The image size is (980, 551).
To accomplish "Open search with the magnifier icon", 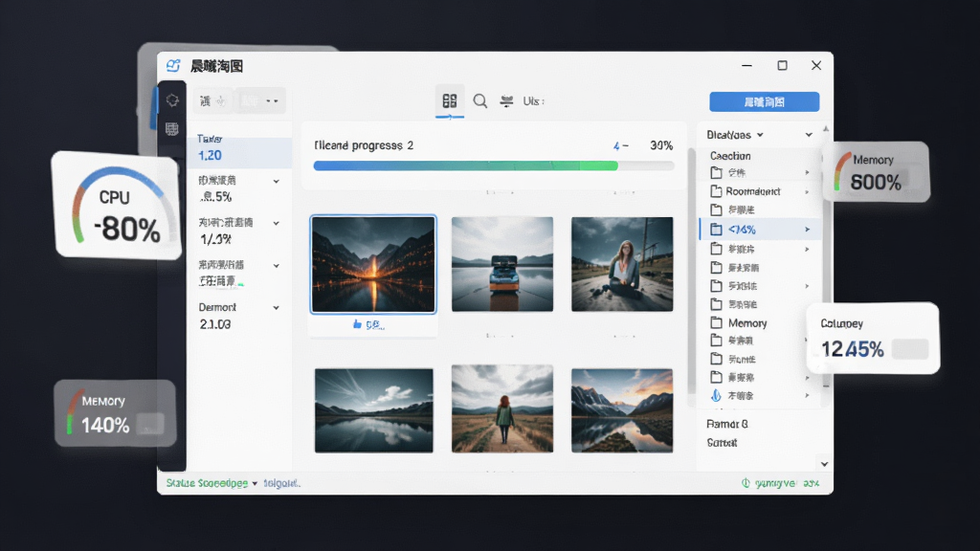I will (x=480, y=100).
